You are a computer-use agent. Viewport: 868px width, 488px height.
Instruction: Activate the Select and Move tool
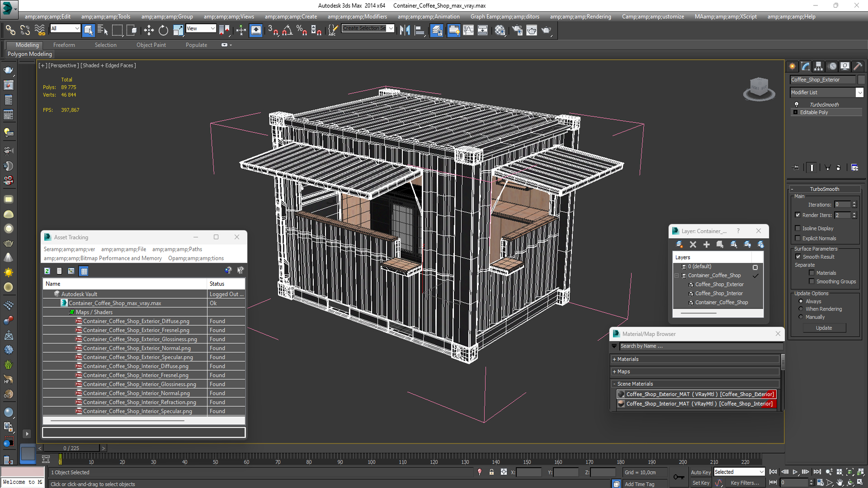pyautogui.click(x=149, y=30)
